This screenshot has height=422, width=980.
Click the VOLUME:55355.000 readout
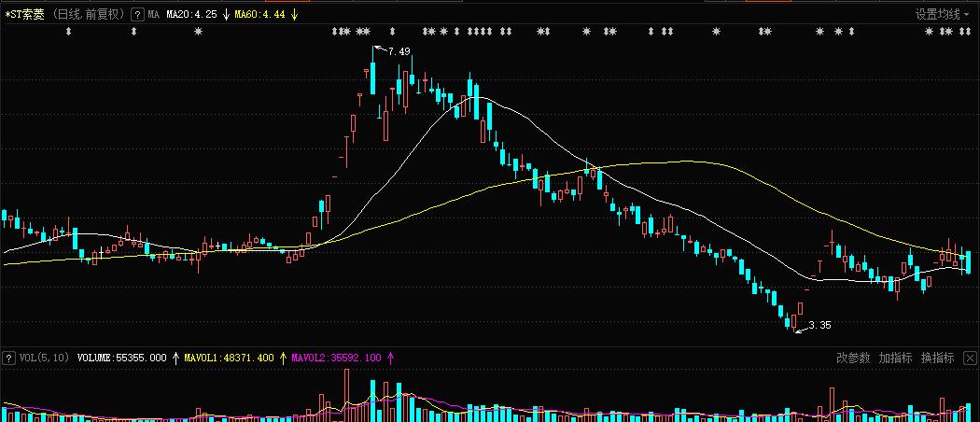click(x=121, y=358)
